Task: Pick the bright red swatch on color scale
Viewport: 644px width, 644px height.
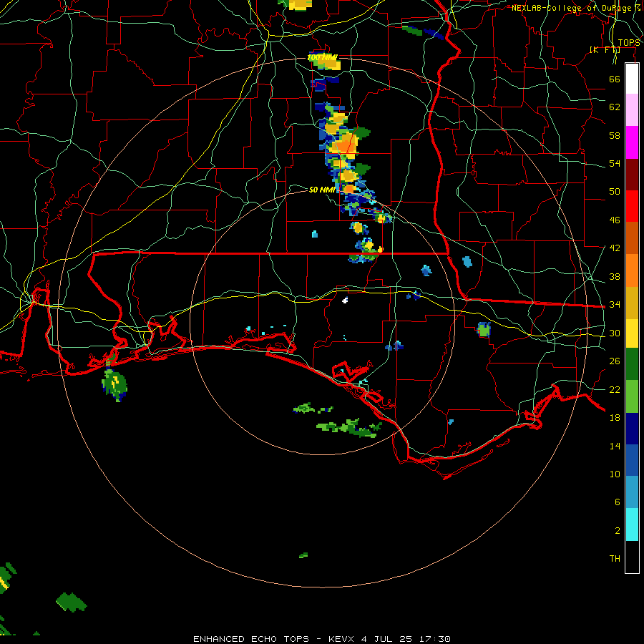Action: pyautogui.click(x=632, y=206)
